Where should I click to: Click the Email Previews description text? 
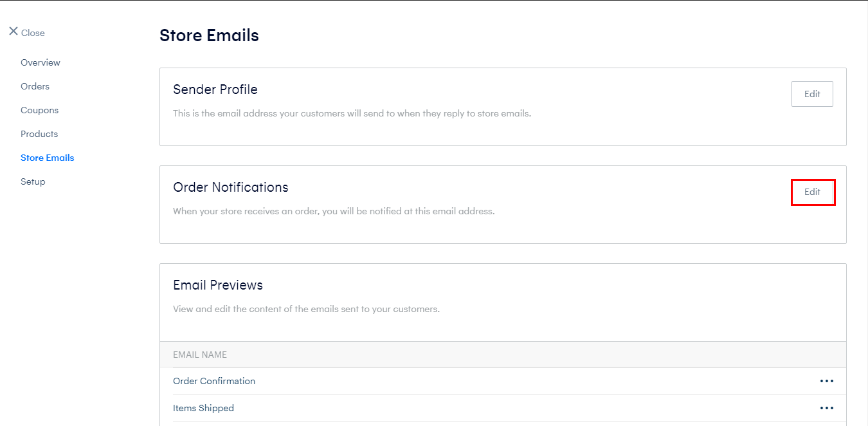(306, 309)
